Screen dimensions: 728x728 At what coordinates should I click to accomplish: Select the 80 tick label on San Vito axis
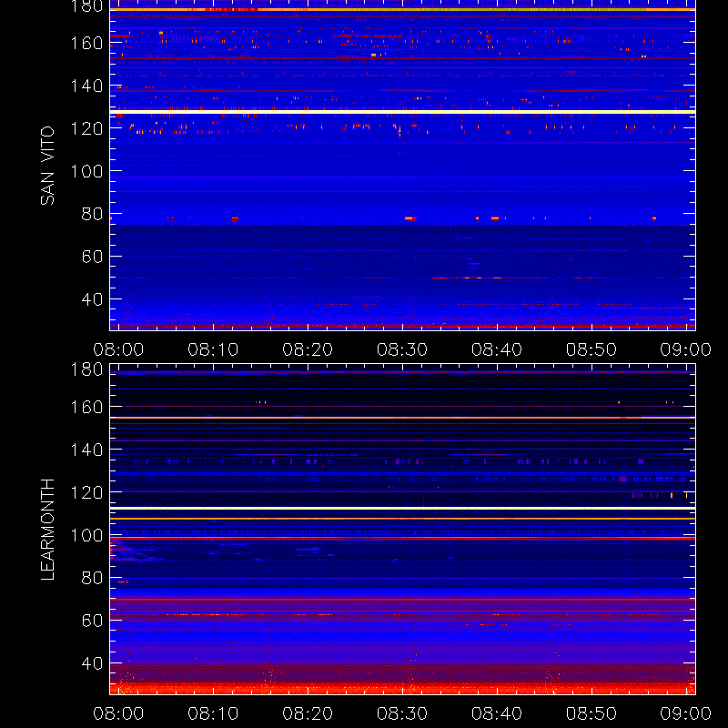click(93, 214)
